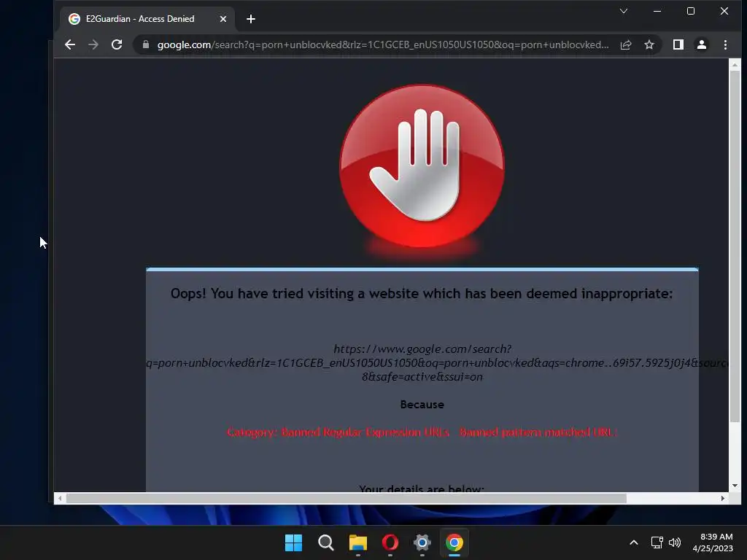The width and height of the screenshot is (747, 560).
Task: Click the 'Oops! You have tried visiting' heading
Action: [422, 293]
